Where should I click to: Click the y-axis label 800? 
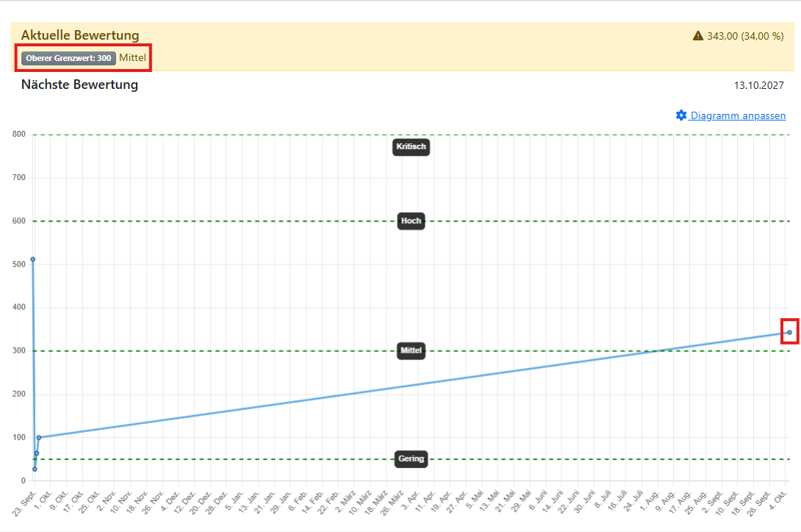(x=19, y=134)
